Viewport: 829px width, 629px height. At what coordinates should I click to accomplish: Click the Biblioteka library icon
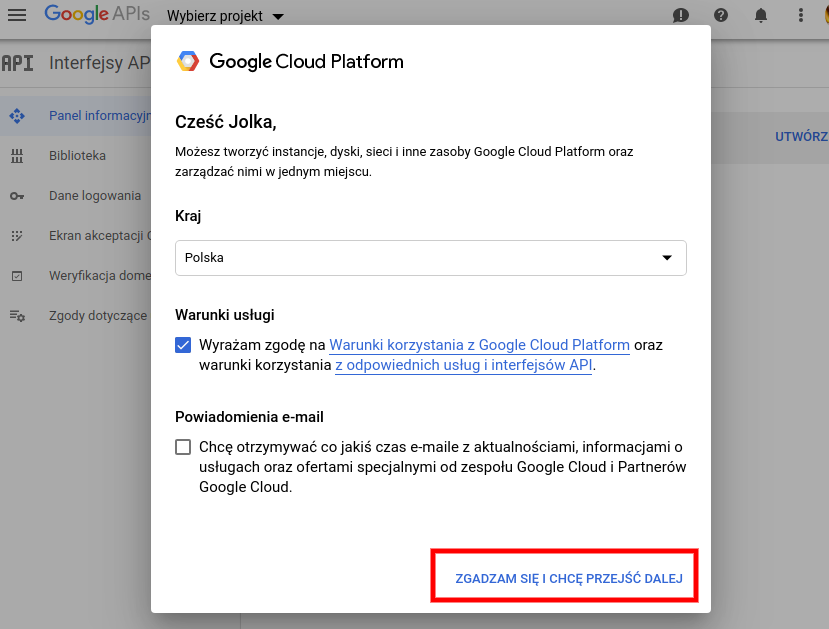click(x=17, y=156)
